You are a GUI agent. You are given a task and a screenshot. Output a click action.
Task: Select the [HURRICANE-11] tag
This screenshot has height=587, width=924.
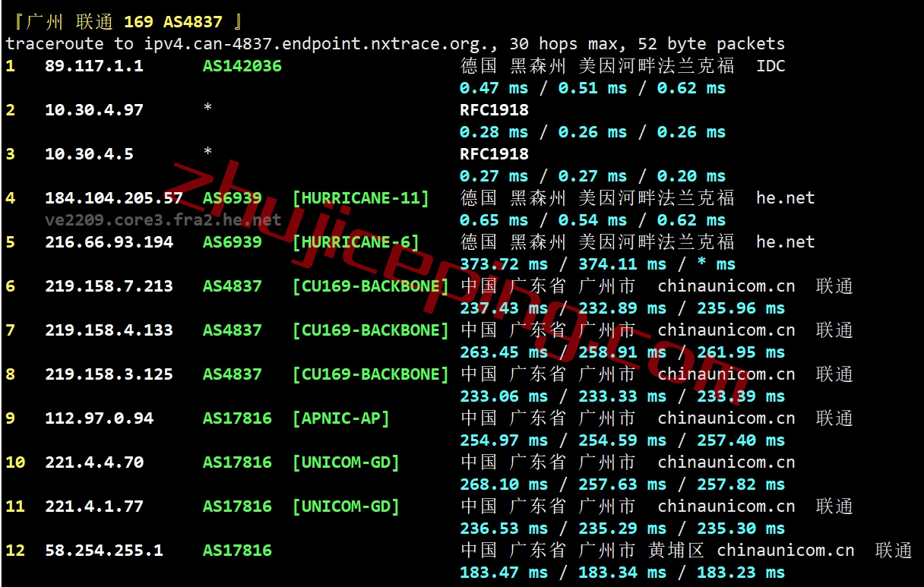click(x=361, y=198)
